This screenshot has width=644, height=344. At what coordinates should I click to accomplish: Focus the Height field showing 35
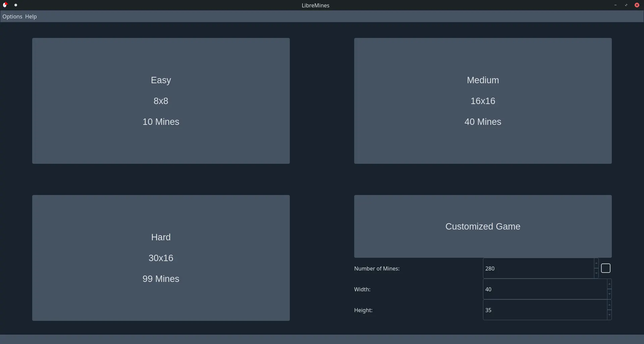coord(545,310)
